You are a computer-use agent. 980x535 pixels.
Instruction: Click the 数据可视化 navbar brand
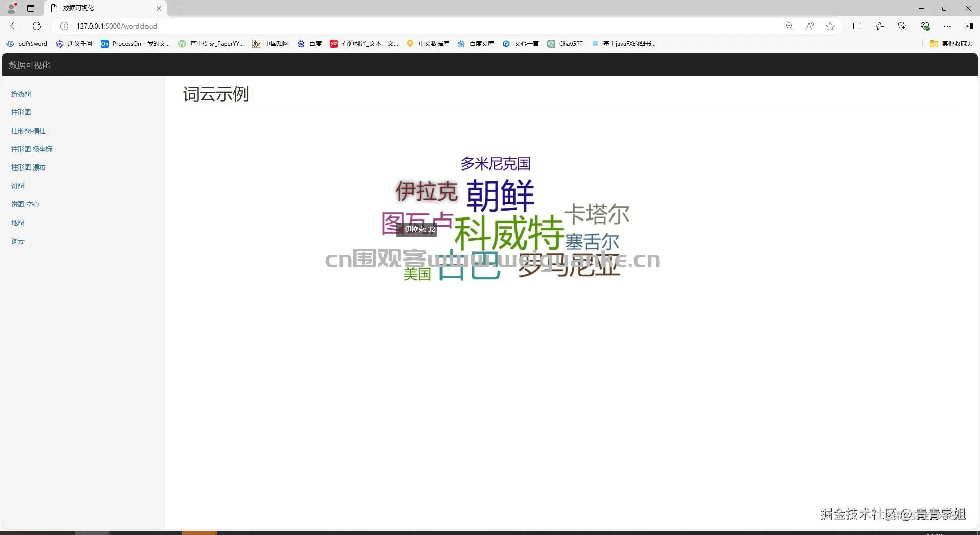pyautogui.click(x=30, y=65)
